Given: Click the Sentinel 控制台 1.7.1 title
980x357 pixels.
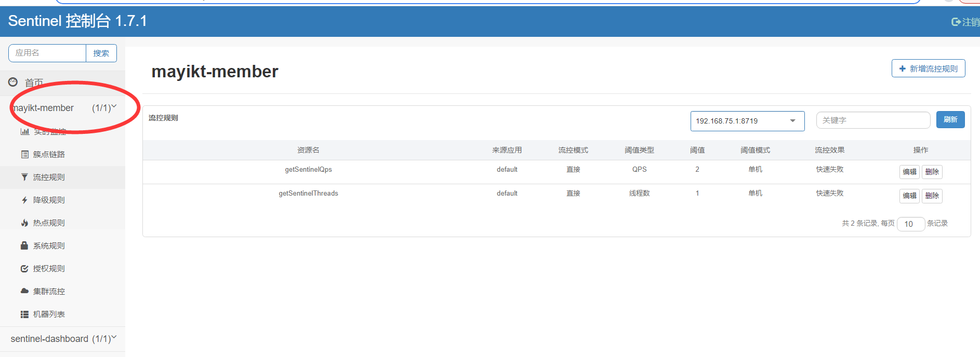Looking at the screenshot, I should point(77,21).
